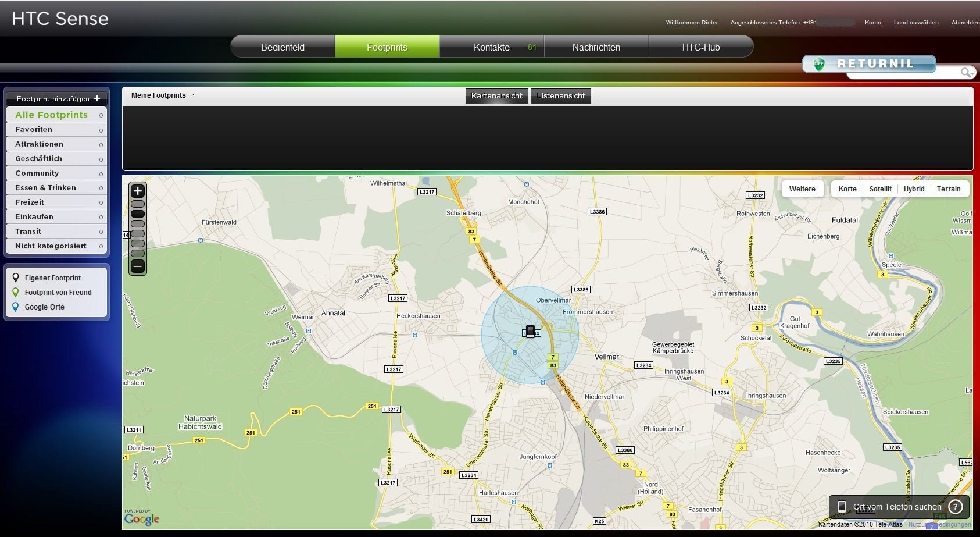Click the phone location marker on the map
The image size is (980, 537).
(530, 331)
